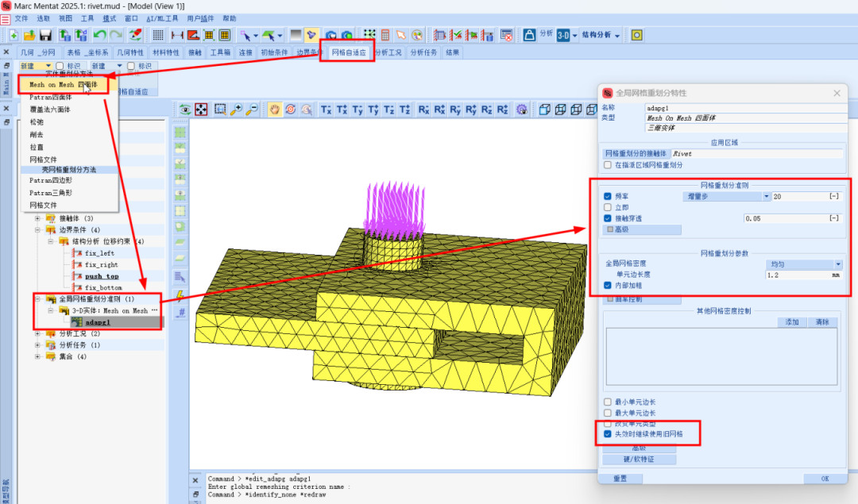Click the 添加 button

791,322
